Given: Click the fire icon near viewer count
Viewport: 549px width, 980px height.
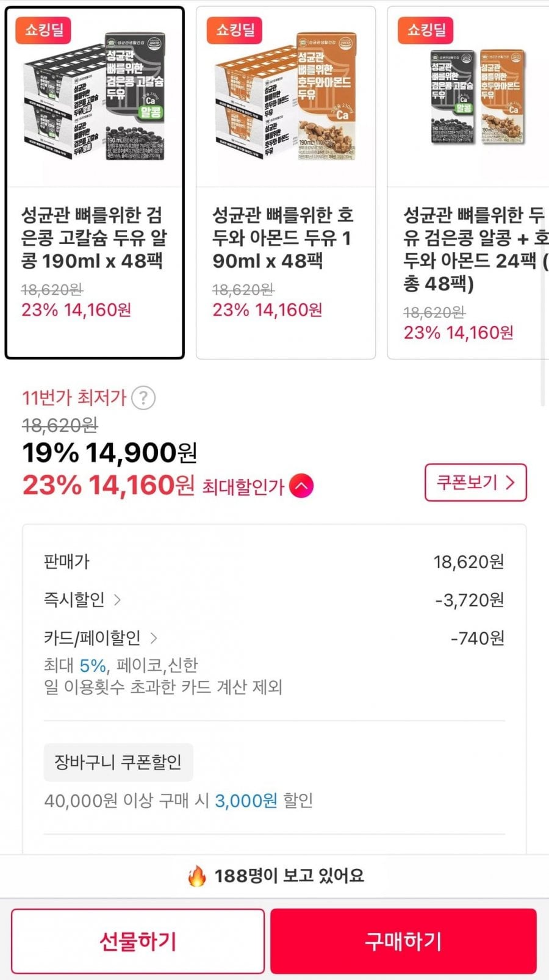Looking at the screenshot, I should (x=196, y=876).
